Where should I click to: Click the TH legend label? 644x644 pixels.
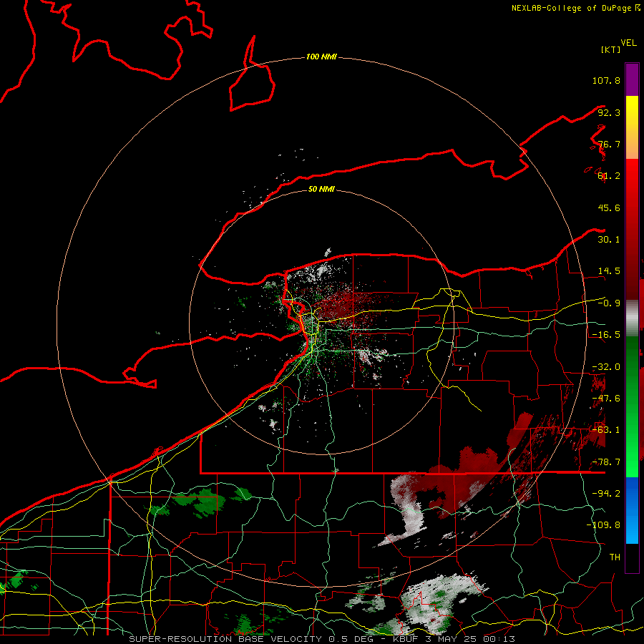point(615,557)
